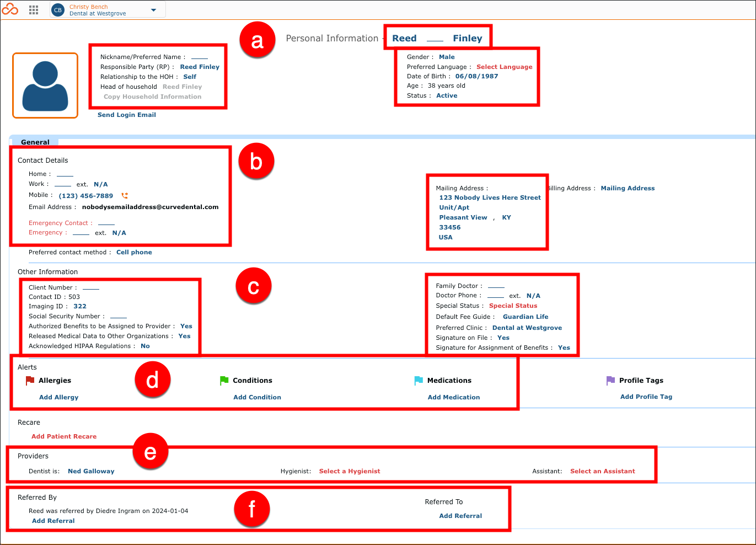Click Add Patient Recare link

click(x=64, y=436)
